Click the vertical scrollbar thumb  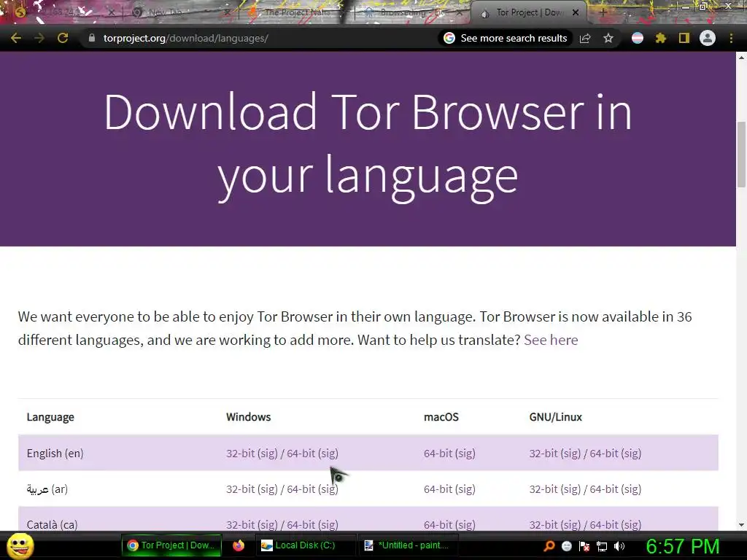coord(741,155)
